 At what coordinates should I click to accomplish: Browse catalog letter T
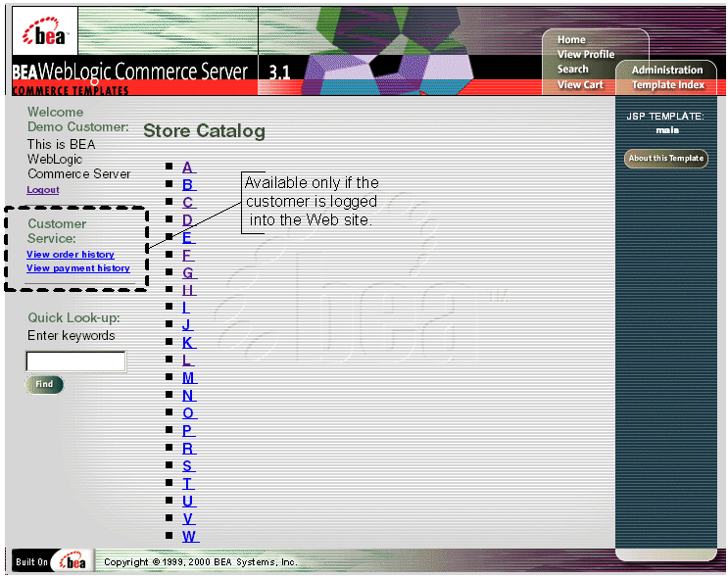(x=187, y=484)
